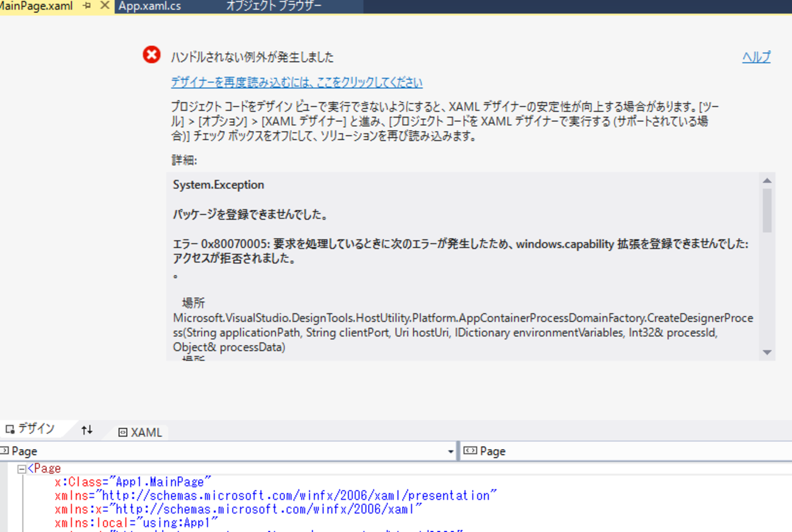792x532 pixels.
Task: Click the xmlns:local="using:App1" code line
Action: point(136,523)
